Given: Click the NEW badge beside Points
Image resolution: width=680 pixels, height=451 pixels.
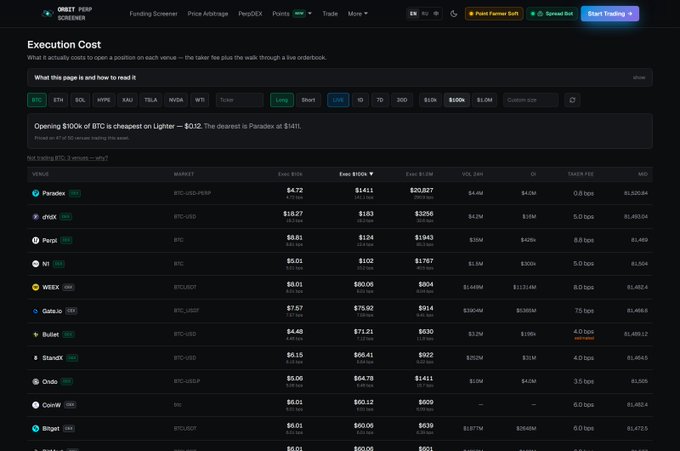Looking at the screenshot, I should click(299, 13).
